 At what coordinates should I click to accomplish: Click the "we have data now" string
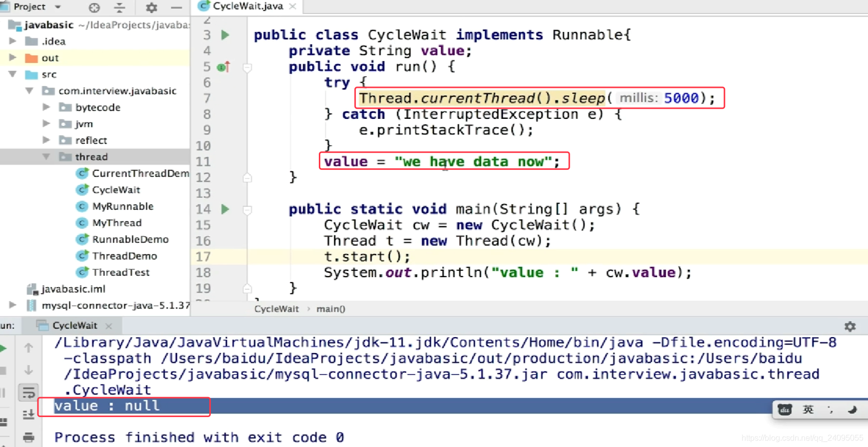(473, 162)
